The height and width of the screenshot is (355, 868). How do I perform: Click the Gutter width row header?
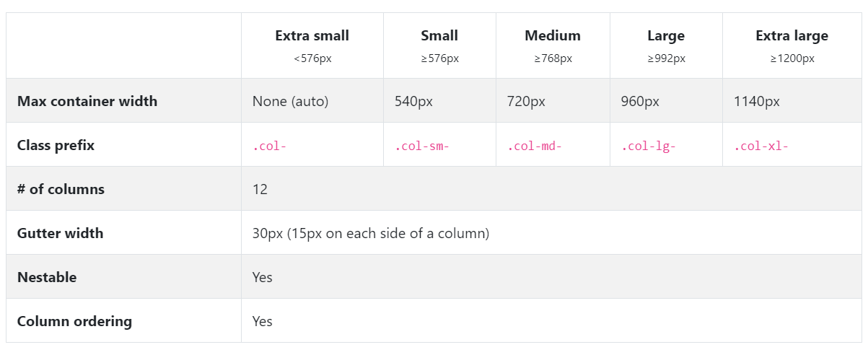click(60, 233)
